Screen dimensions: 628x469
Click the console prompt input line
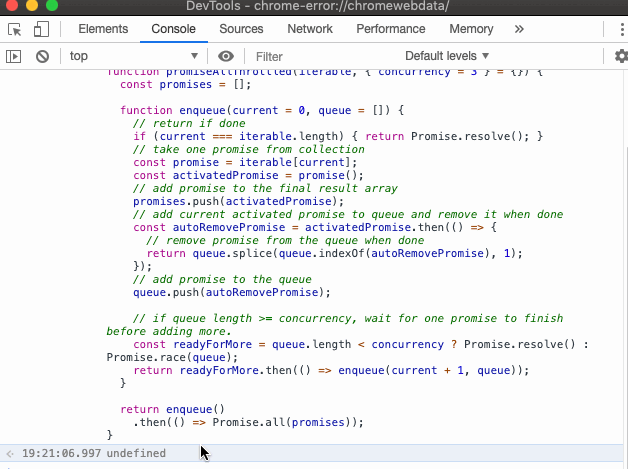click(300, 464)
